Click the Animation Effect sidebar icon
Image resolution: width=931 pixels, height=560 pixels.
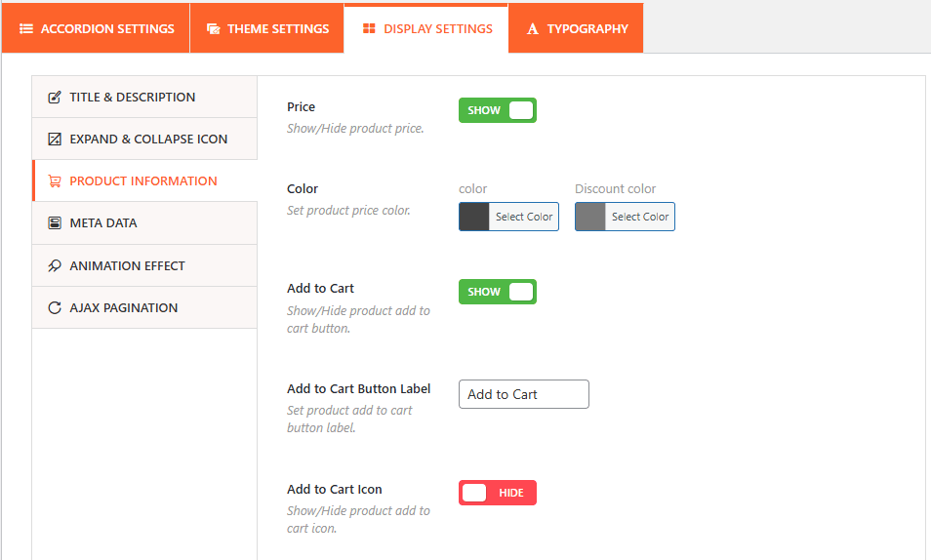pos(55,265)
